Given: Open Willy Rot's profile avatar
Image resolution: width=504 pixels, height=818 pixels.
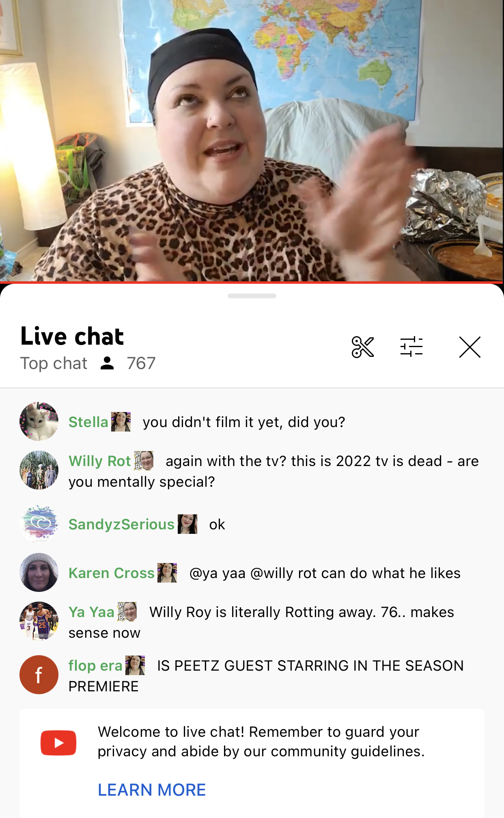Looking at the screenshot, I should (x=39, y=470).
